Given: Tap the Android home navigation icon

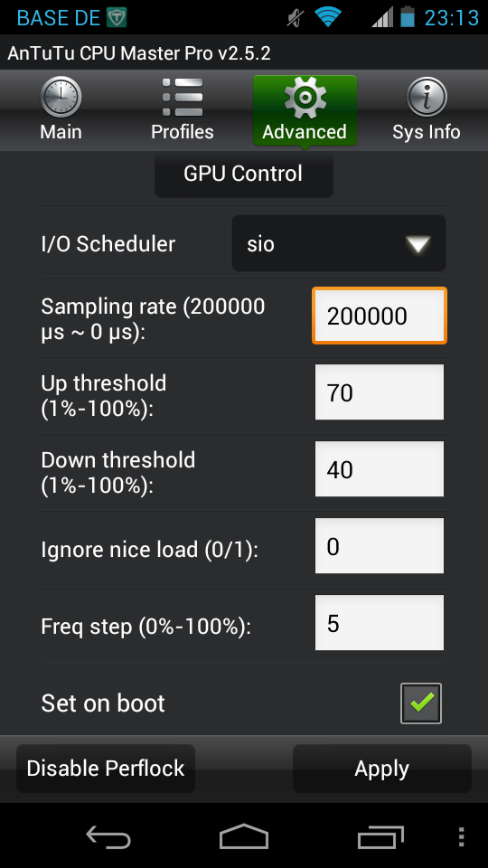Looking at the screenshot, I should pyautogui.click(x=244, y=836).
